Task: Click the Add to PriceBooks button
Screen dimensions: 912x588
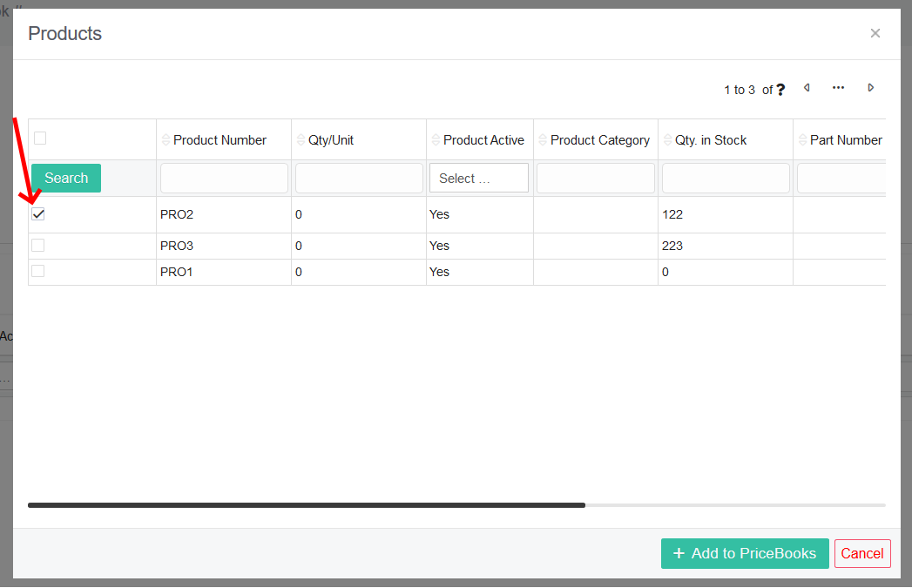Action: tap(745, 553)
